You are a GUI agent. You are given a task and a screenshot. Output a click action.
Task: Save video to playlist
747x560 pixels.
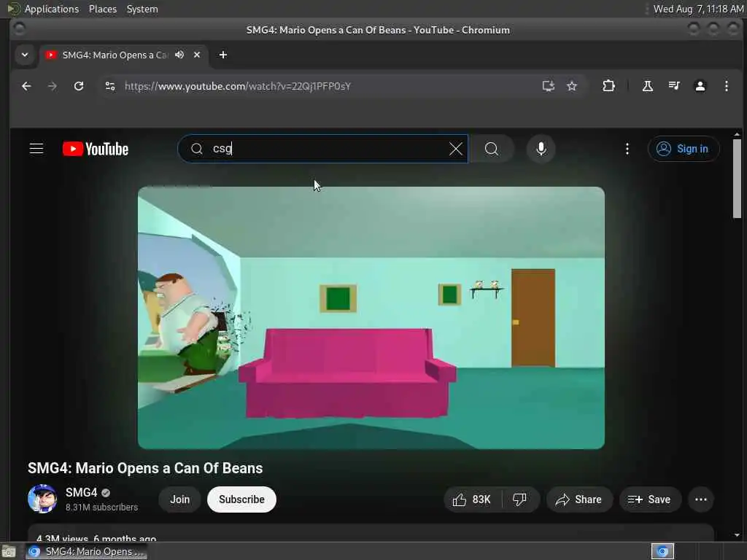(x=650, y=499)
